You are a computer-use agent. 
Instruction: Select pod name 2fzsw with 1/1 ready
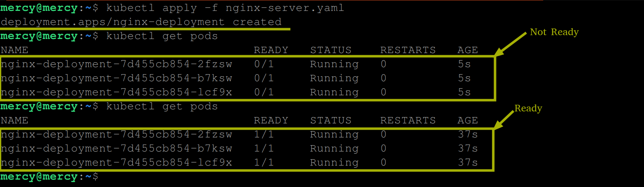click(x=116, y=134)
